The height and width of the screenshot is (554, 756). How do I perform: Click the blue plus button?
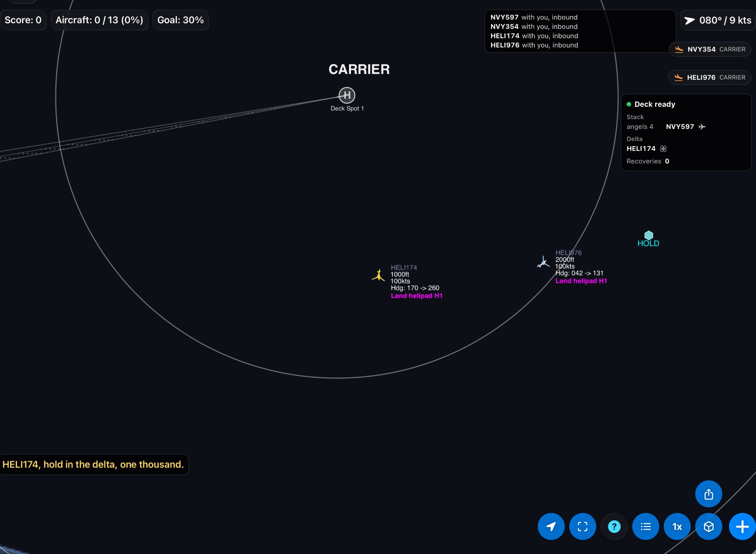[742, 526]
